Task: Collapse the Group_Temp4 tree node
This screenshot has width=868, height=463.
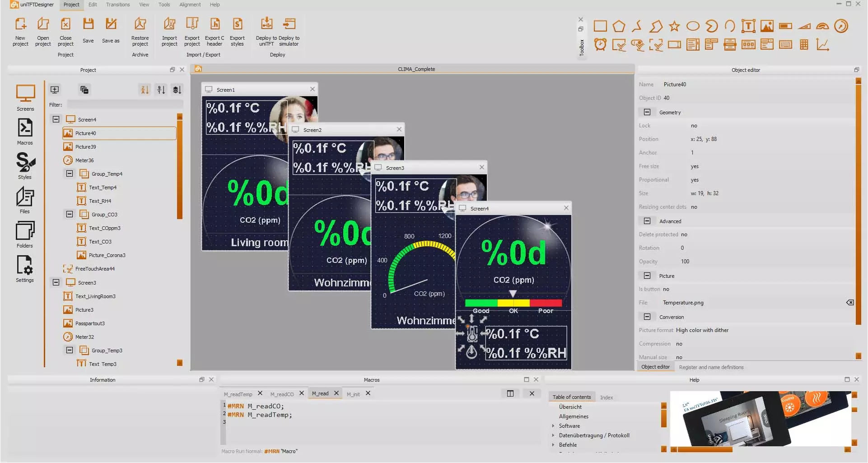Action: (70, 173)
